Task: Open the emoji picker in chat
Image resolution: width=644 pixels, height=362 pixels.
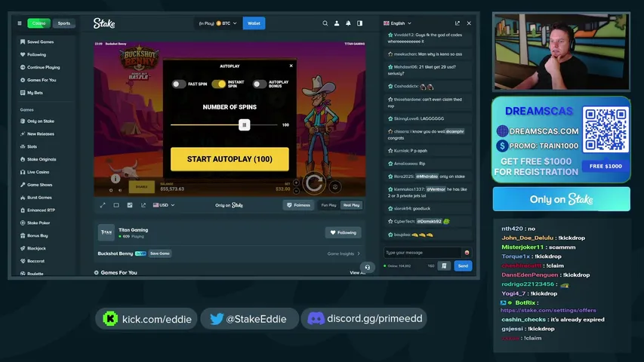Action: click(x=467, y=253)
